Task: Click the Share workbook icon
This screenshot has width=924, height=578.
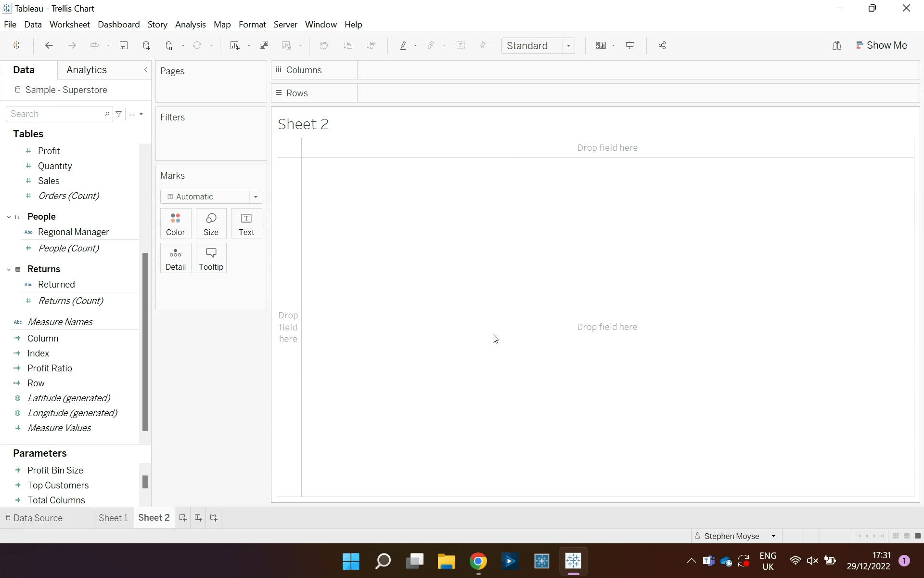Action: [x=662, y=45]
